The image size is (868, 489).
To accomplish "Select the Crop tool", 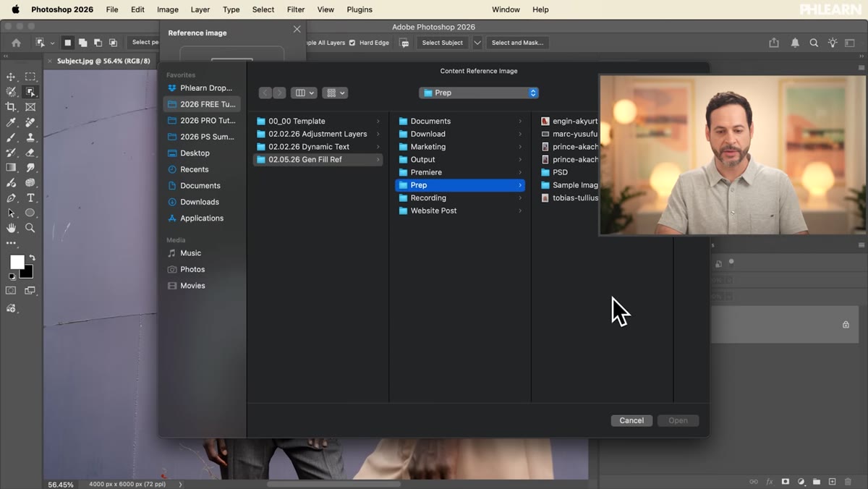I will click(x=11, y=107).
